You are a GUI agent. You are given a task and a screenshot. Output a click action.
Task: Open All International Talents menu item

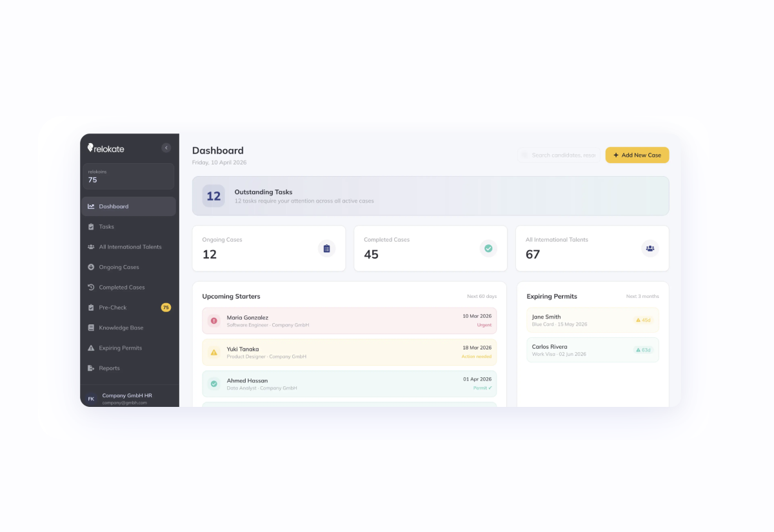pyautogui.click(x=128, y=247)
